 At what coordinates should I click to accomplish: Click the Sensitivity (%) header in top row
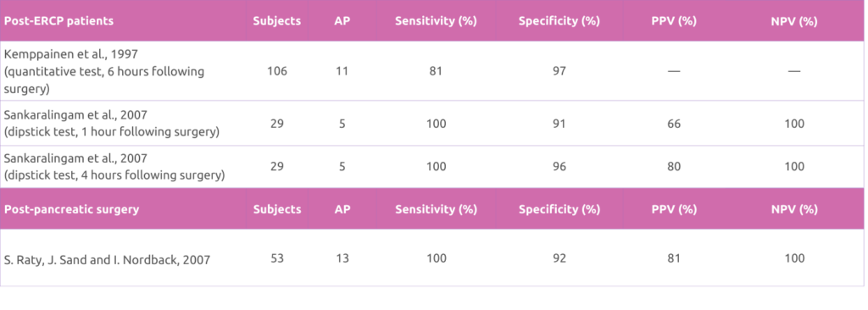(x=435, y=21)
